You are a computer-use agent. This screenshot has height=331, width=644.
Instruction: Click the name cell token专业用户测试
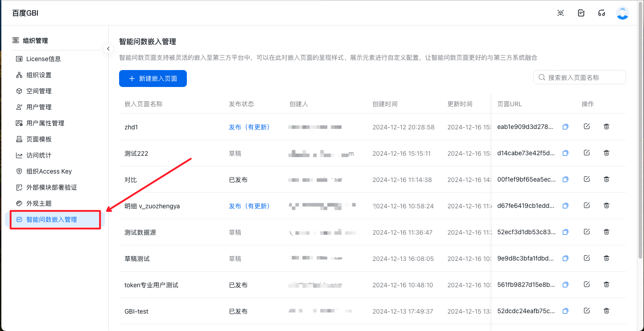click(x=151, y=285)
